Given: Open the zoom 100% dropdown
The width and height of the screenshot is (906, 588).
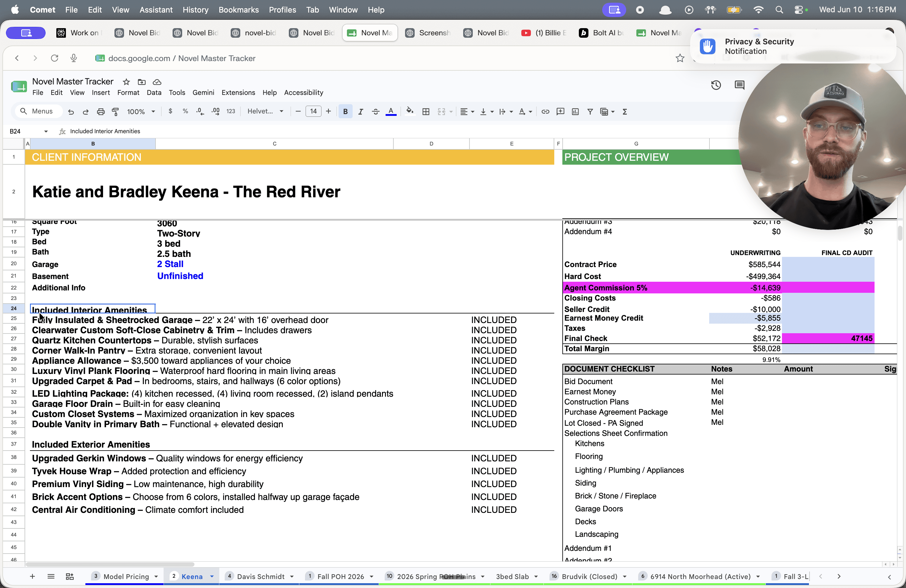Looking at the screenshot, I should click(x=141, y=111).
